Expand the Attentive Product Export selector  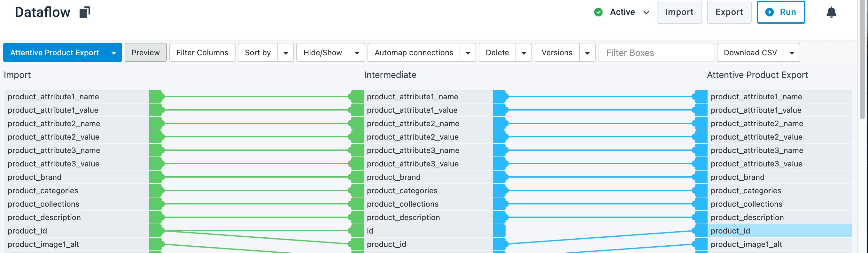113,53
